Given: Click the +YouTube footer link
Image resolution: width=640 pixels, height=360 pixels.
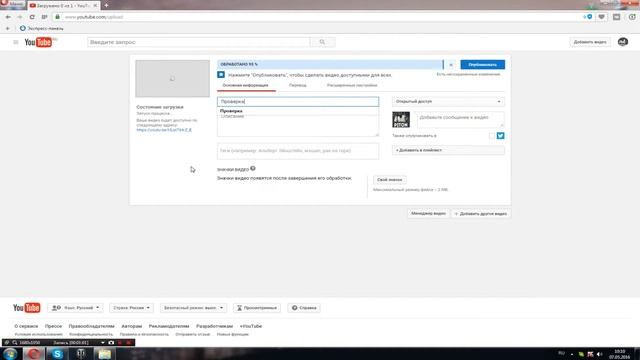Looking at the screenshot, I should point(251,326).
